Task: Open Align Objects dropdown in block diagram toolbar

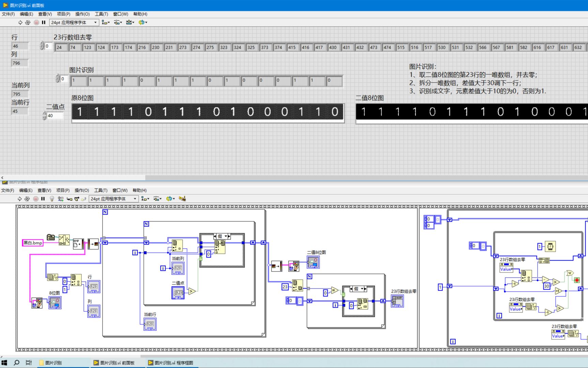Action: pos(145,199)
